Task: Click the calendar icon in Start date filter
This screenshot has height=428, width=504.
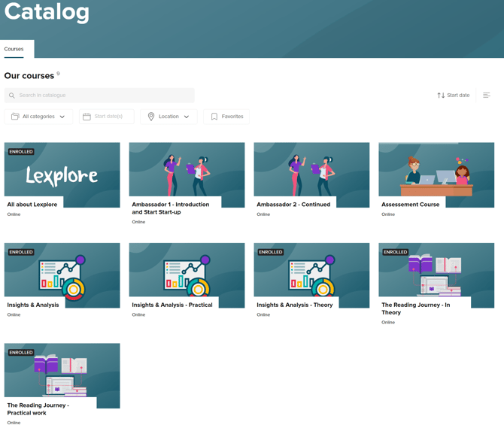Action: [x=87, y=117]
